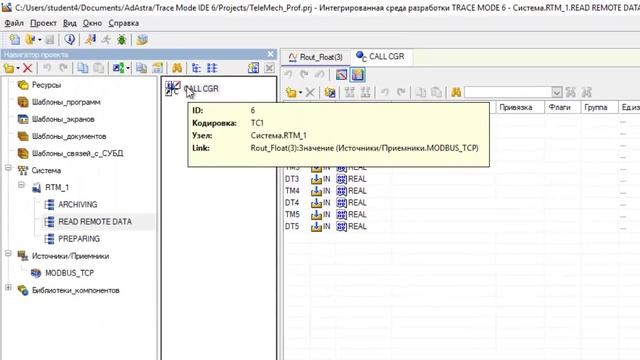Open create component dropdown arrow in navigator
The height and width of the screenshot is (360, 640).
[18, 68]
